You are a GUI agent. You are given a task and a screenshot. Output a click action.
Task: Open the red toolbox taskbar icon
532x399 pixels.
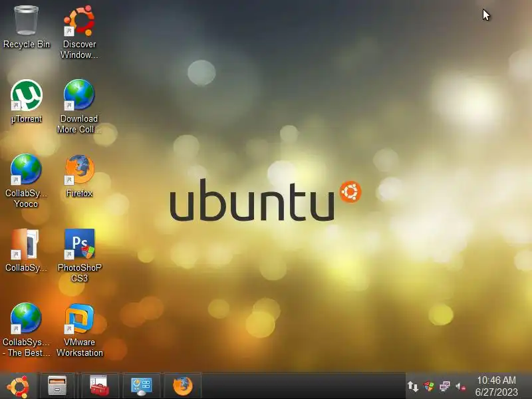click(99, 386)
